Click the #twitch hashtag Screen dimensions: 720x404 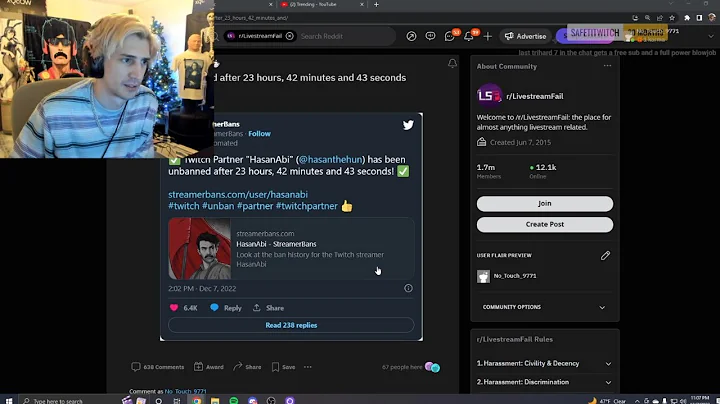pyautogui.click(x=184, y=206)
